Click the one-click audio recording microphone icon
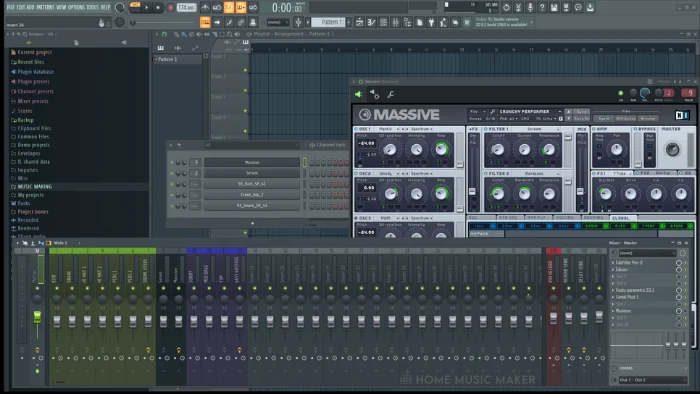Screen dimensions: 700x394 click(530, 8)
